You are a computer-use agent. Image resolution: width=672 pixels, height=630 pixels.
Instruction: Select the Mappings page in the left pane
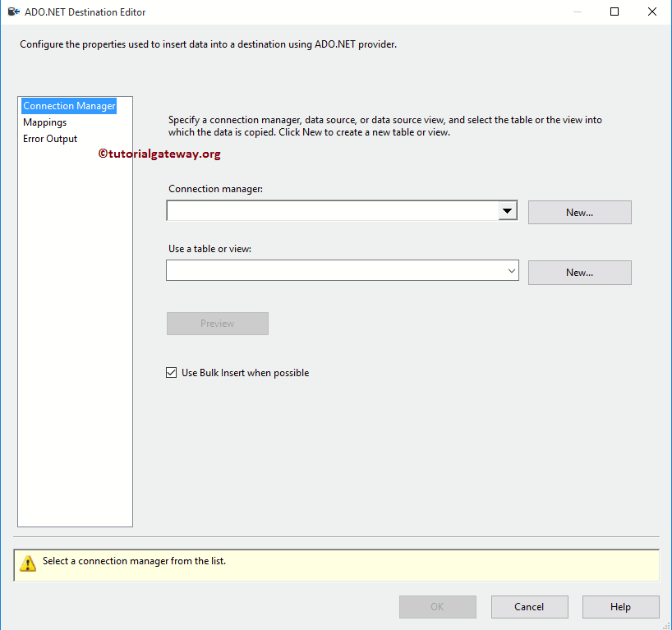[x=44, y=122]
